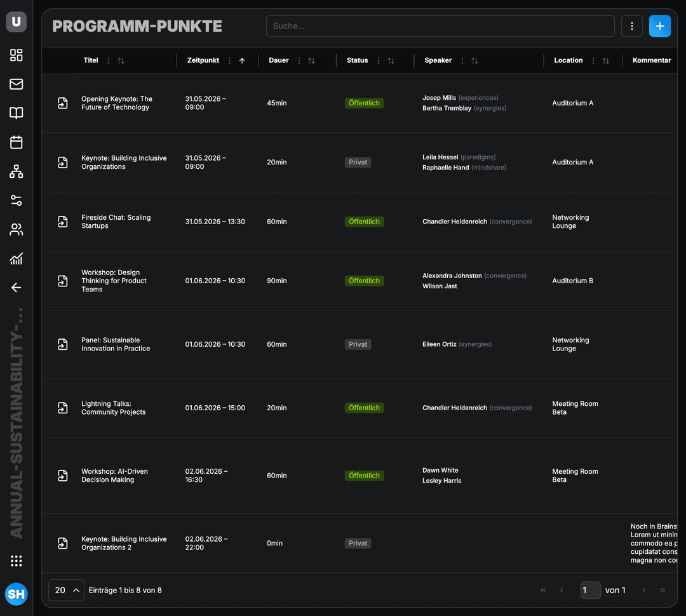Open the calendar icon in the sidebar
686x616 pixels.
click(16, 142)
